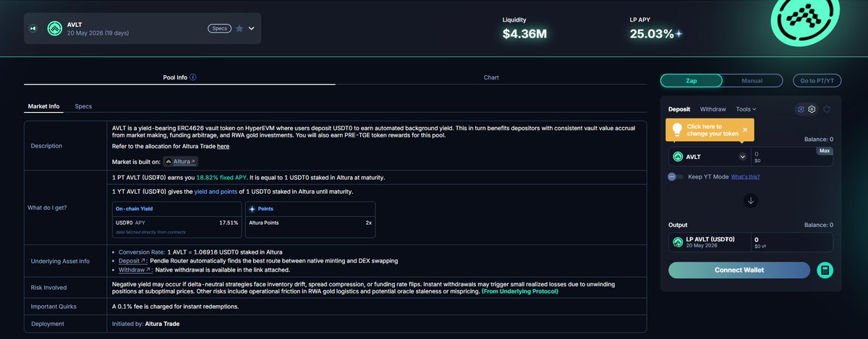868x339 pixels.
Task: Open the Altura Trade allocation 'here' link
Action: [224, 146]
